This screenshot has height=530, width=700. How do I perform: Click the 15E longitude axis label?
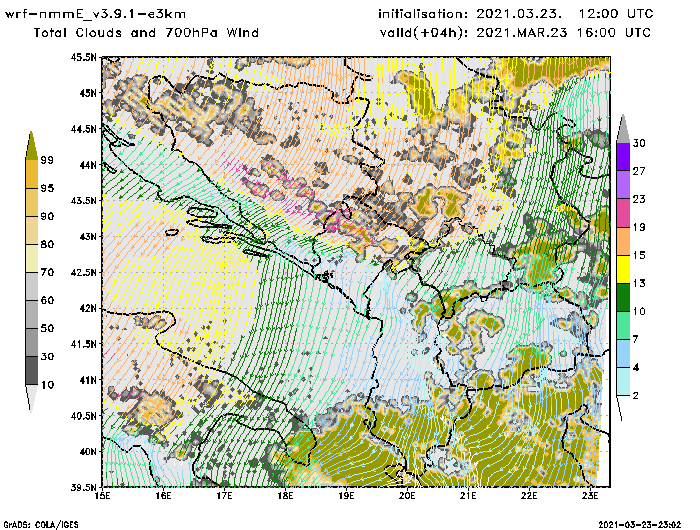pos(103,495)
